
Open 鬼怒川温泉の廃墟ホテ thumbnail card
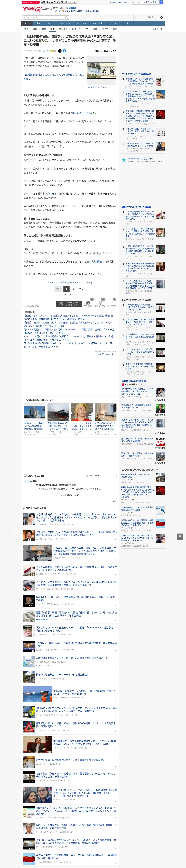coord(58,420)
